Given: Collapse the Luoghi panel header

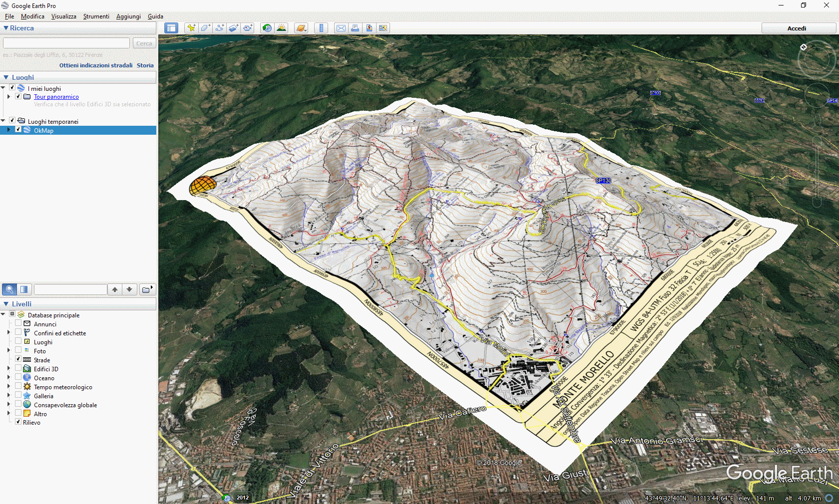Looking at the screenshot, I should 6,77.
